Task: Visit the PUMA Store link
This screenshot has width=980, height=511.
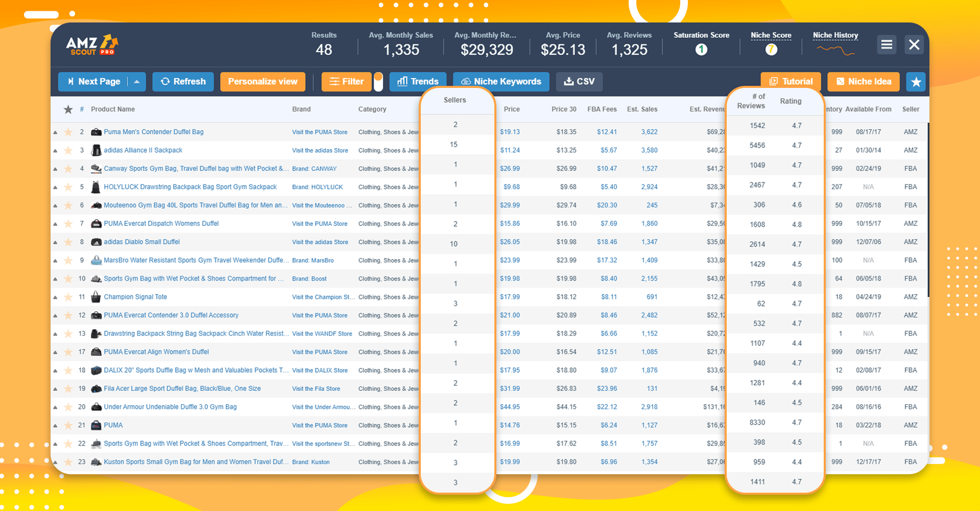Action: (x=320, y=132)
